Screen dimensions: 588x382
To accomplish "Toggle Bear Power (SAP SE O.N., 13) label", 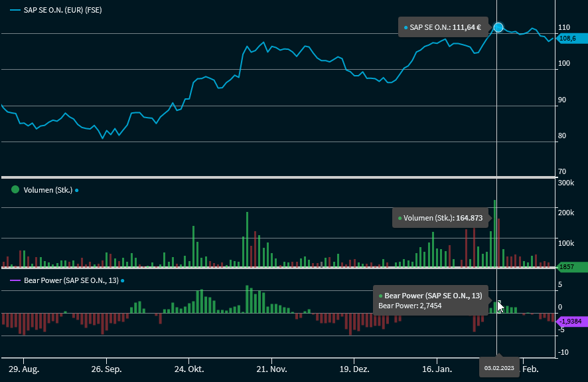I will pos(71,281).
